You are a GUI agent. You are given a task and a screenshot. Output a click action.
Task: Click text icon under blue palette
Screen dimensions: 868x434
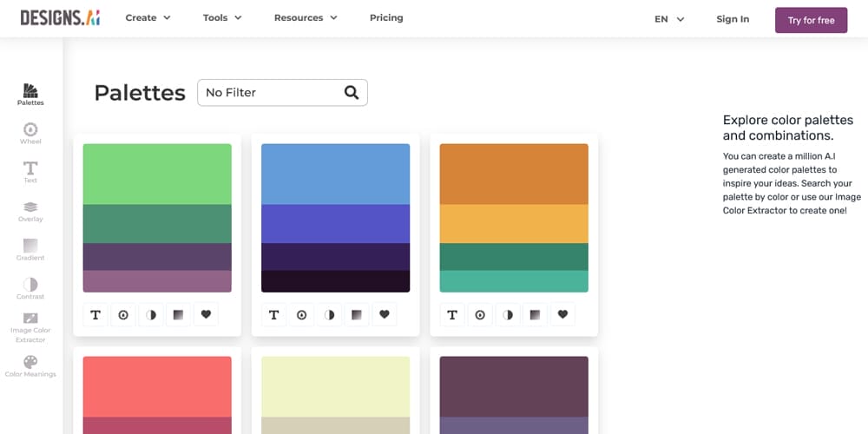(273, 314)
